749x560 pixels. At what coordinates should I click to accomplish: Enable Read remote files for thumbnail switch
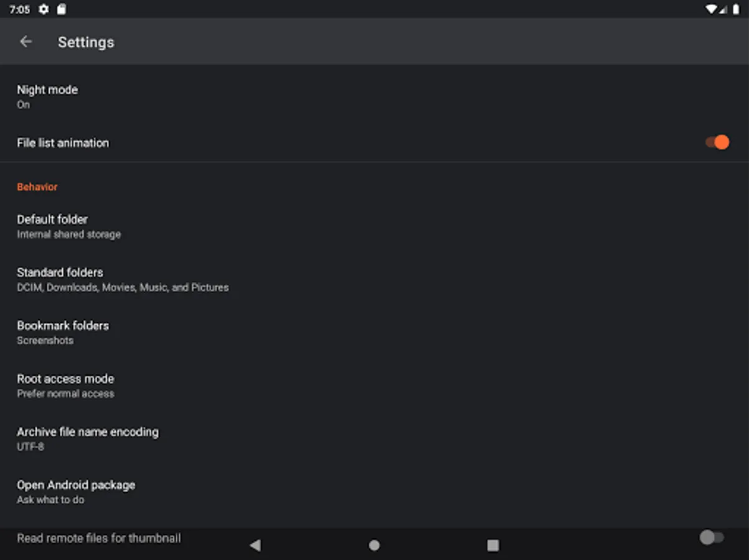pyautogui.click(x=712, y=538)
